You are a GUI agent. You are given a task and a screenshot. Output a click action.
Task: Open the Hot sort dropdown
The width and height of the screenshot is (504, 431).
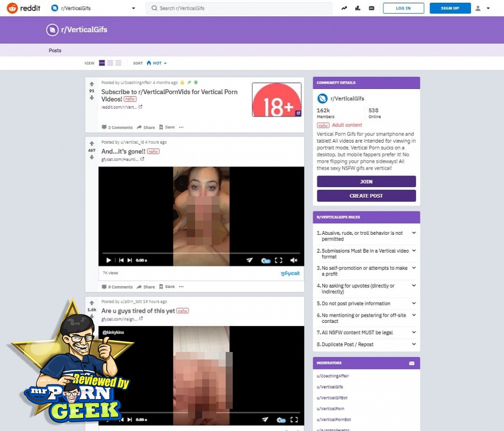[157, 63]
